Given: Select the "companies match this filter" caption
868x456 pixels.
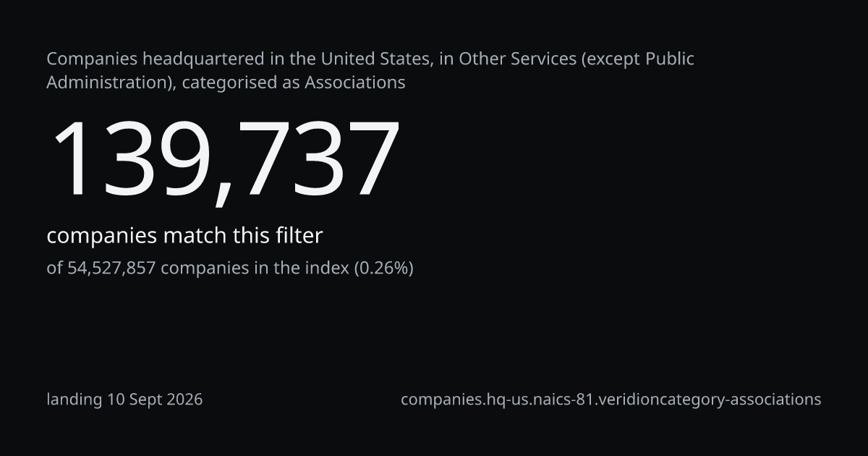Looking at the screenshot, I should coord(184,236).
